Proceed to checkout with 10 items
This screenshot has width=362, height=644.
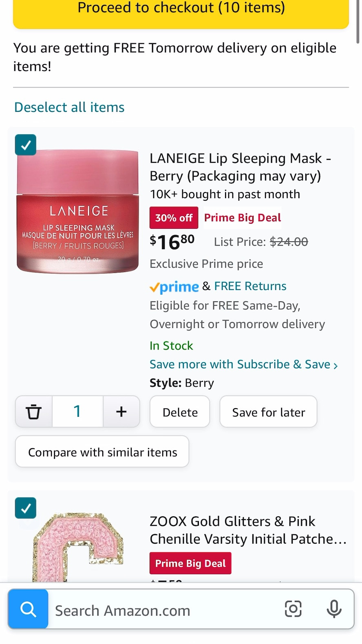181,8
